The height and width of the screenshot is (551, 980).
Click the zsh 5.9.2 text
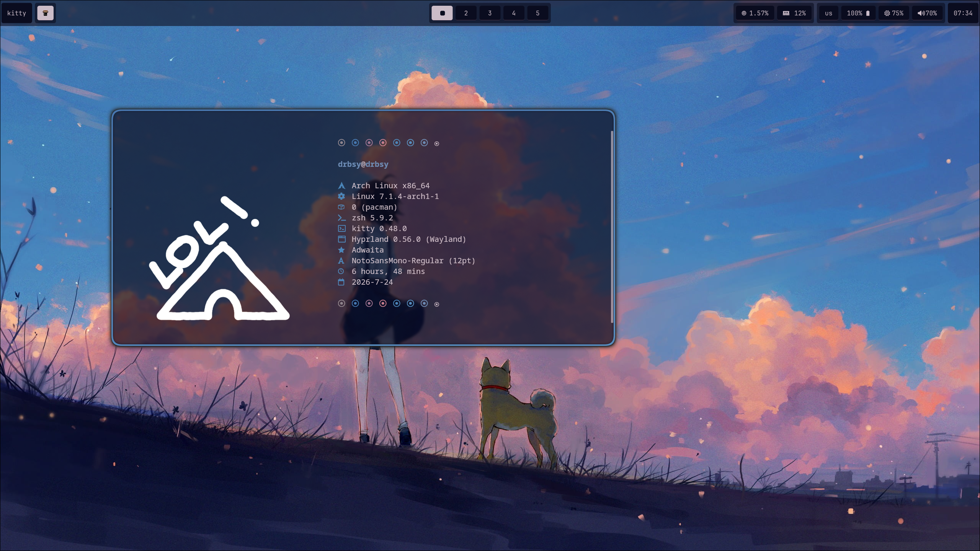click(x=372, y=218)
